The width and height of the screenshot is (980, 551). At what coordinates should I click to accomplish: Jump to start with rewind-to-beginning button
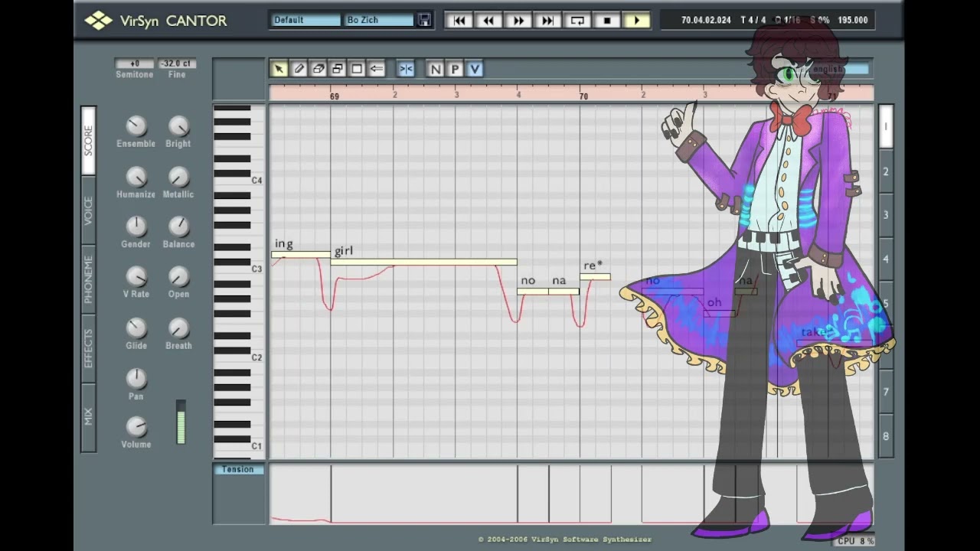point(459,21)
